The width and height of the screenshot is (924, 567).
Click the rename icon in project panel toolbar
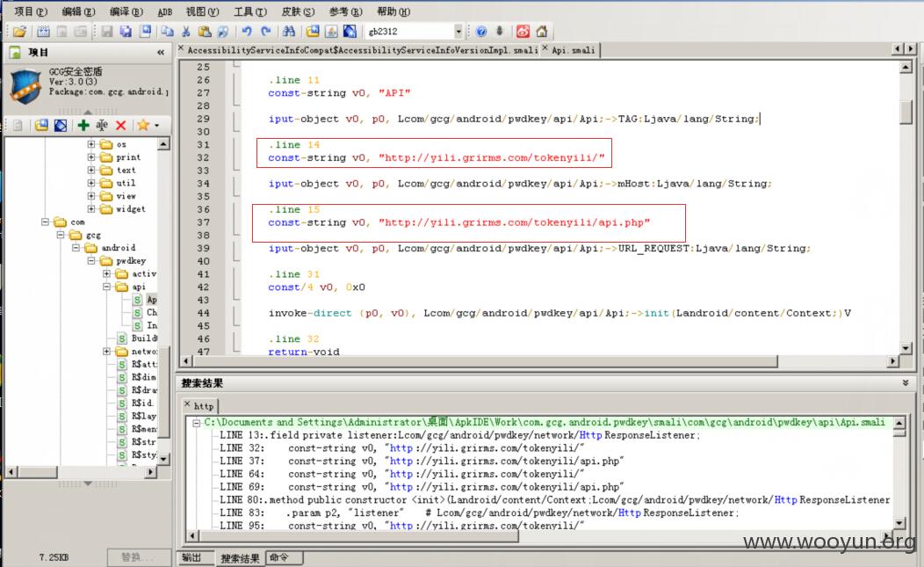[102, 125]
